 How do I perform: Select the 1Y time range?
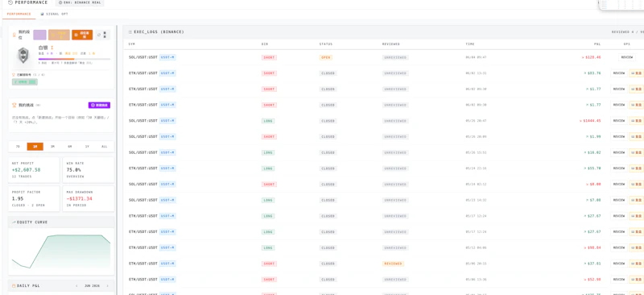coord(87,147)
